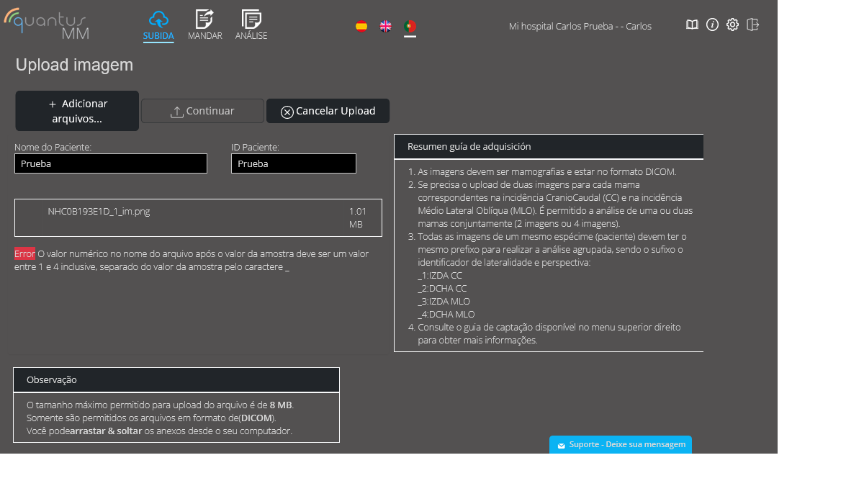864x504 pixels.
Task: Open settings gear icon
Action: click(x=732, y=24)
